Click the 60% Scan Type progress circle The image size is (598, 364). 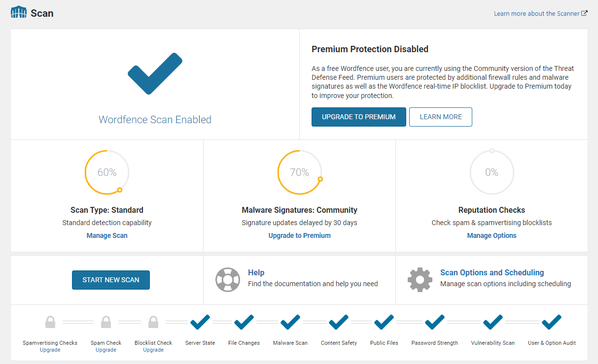tap(107, 172)
